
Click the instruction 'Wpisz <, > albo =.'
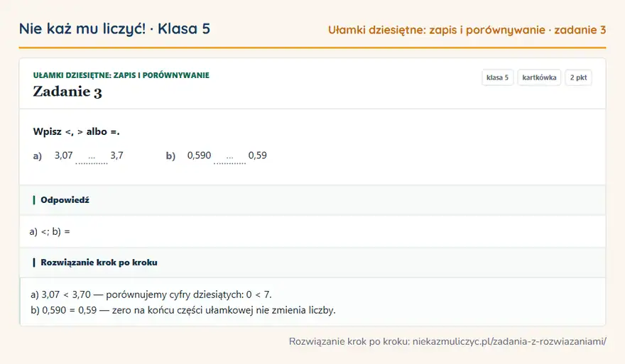pos(77,131)
